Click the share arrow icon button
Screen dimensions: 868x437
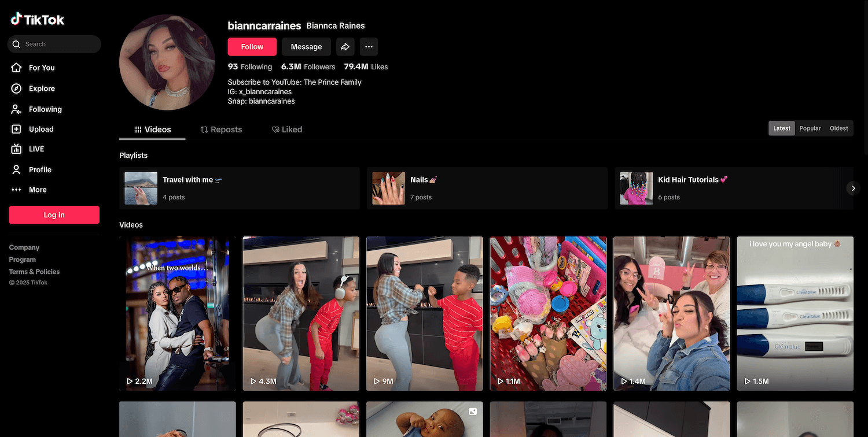[345, 47]
